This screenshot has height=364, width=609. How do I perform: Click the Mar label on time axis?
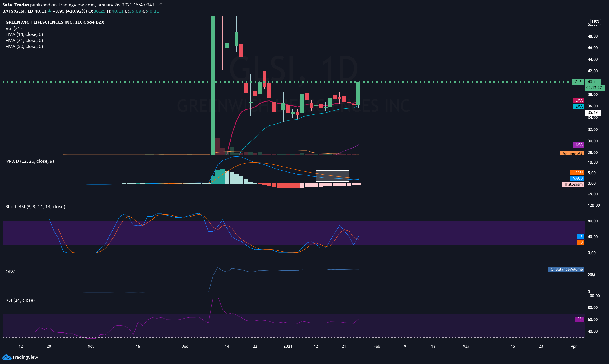point(466,346)
